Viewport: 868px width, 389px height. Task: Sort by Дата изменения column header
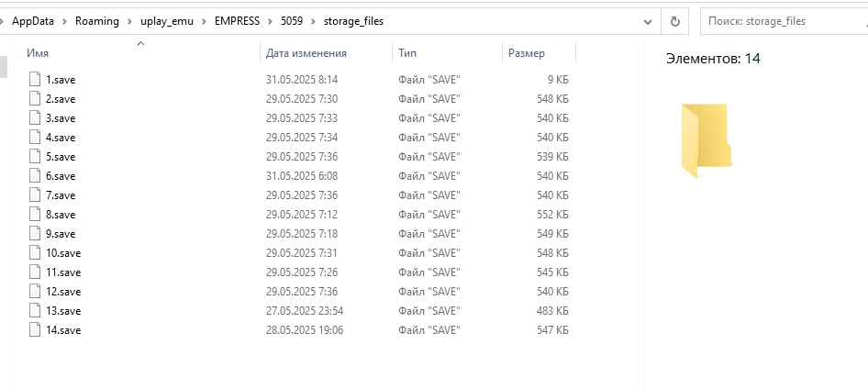[306, 53]
